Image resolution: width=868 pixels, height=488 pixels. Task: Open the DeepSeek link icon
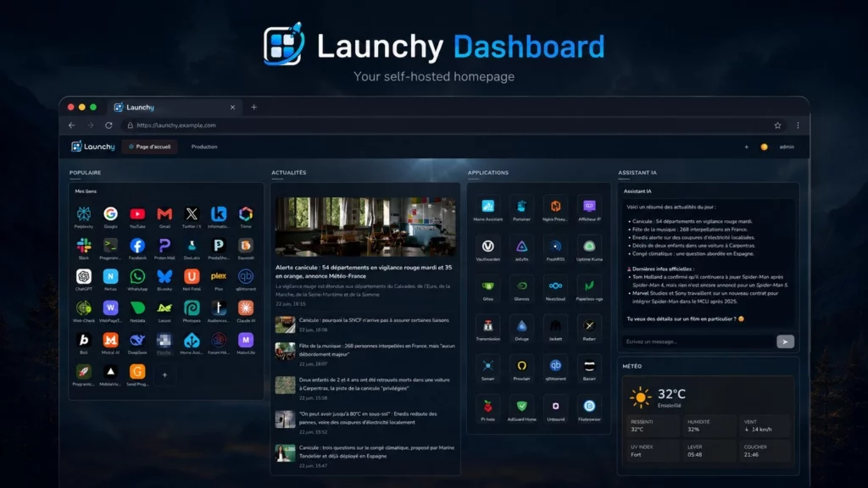click(x=137, y=341)
